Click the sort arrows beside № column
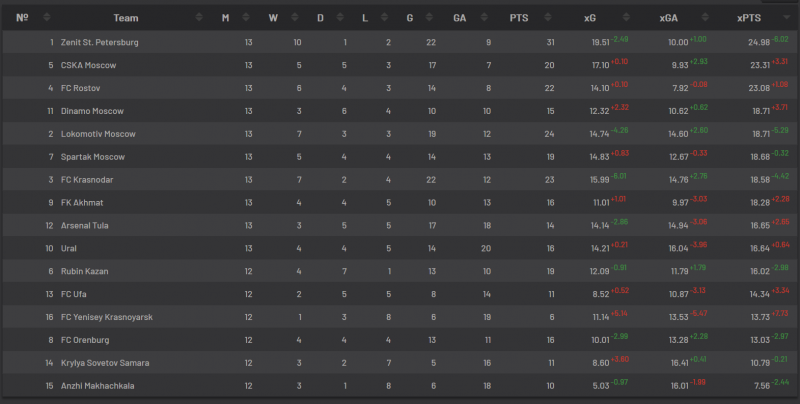Viewport: 800px width, 404px height. click(x=46, y=17)
